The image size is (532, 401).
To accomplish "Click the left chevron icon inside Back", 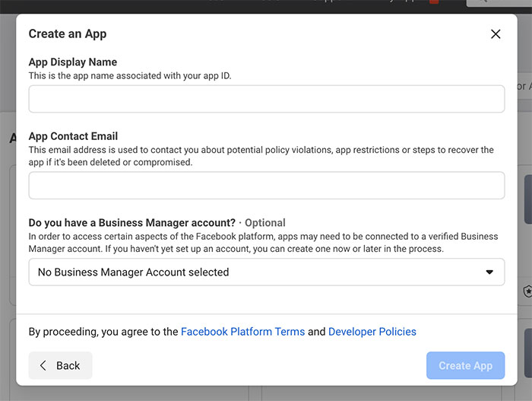I will pos(43,366).
